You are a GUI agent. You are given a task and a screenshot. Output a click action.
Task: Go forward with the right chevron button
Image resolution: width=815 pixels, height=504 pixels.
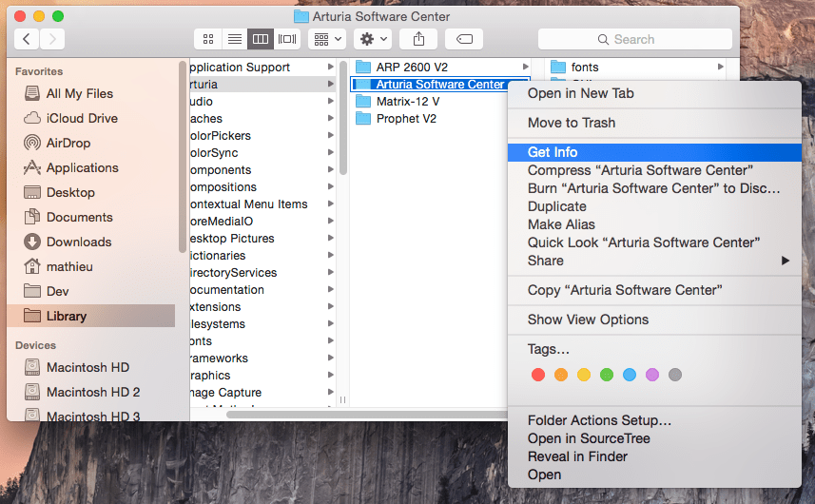tap(52, 39)
